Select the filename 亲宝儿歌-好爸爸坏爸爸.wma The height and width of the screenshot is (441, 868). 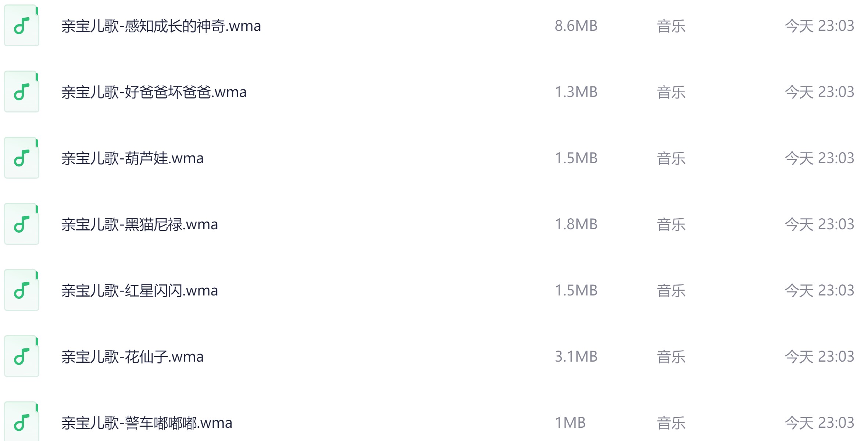[x=154, y=92]
